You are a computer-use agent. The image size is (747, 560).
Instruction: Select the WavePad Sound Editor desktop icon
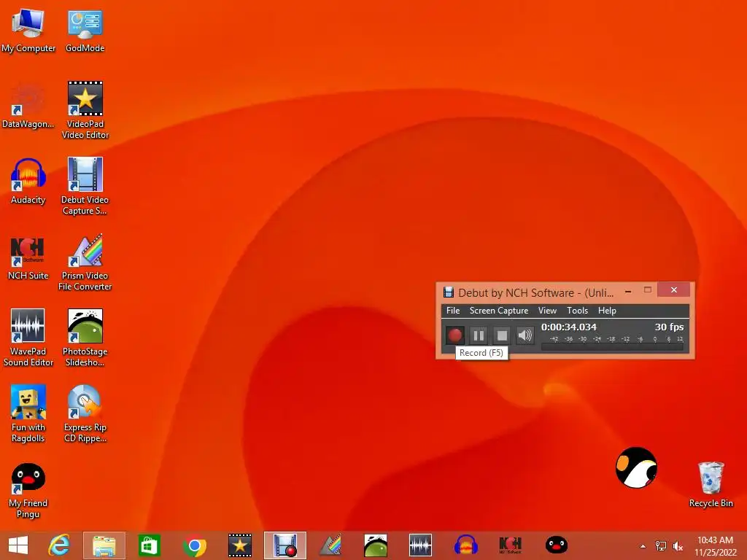(28, 337)
